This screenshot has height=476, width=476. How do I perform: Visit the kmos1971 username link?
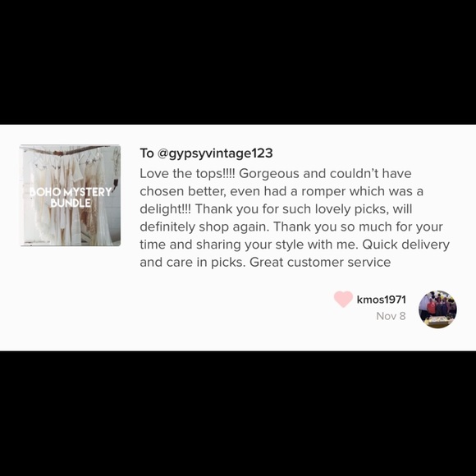click(382, 300)
